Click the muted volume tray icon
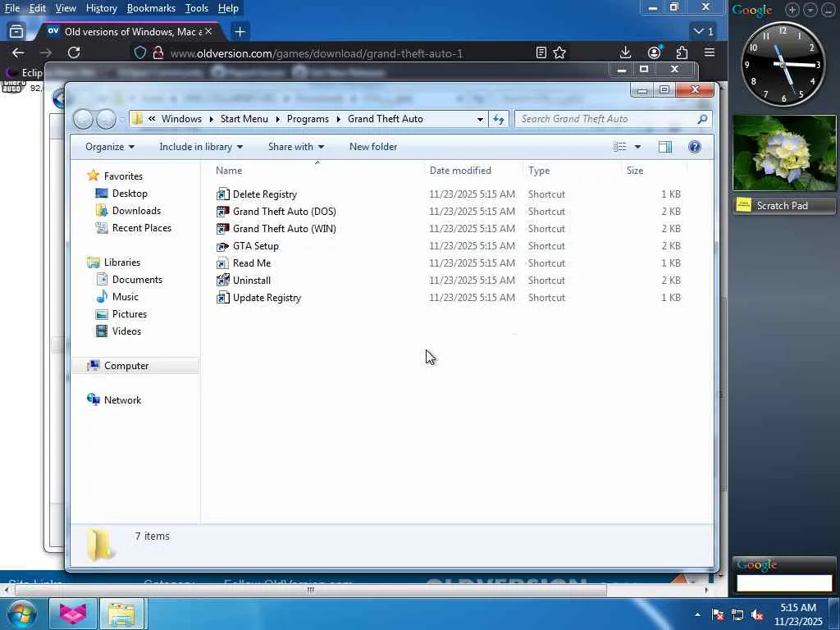This screenshot has width=840, height=630. pos(757,614)
